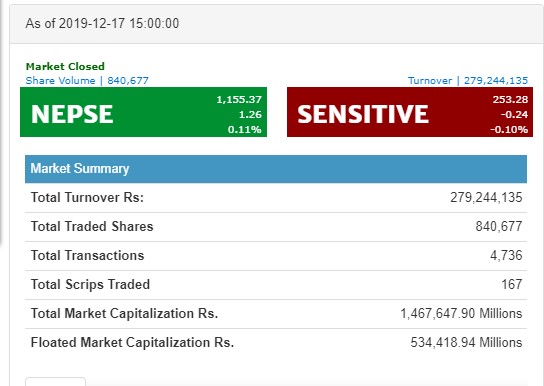Click the red SENSITIVE index box
Viewport: 544px width, 386px height.
coord(410,112)
